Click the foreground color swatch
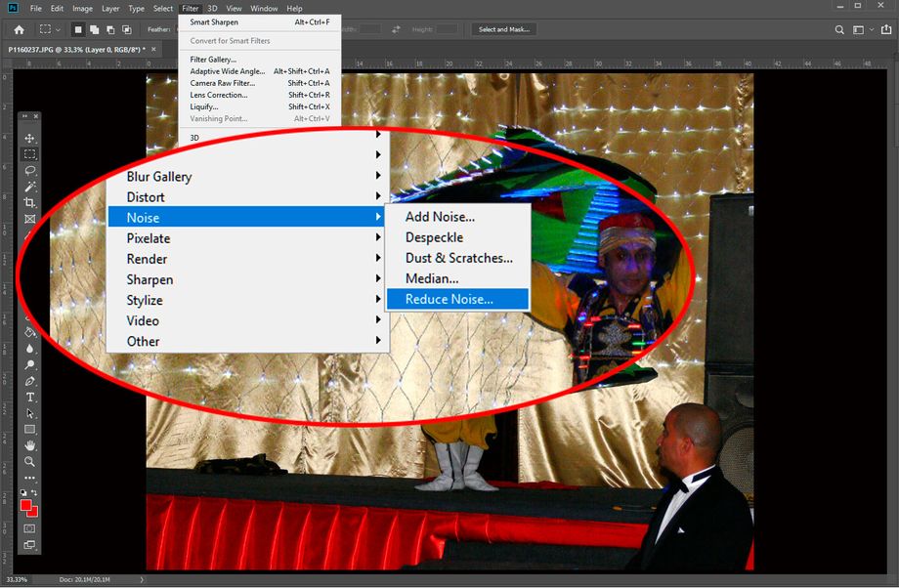The height and width of the screenshot is (588, 899). pos(27,505)
